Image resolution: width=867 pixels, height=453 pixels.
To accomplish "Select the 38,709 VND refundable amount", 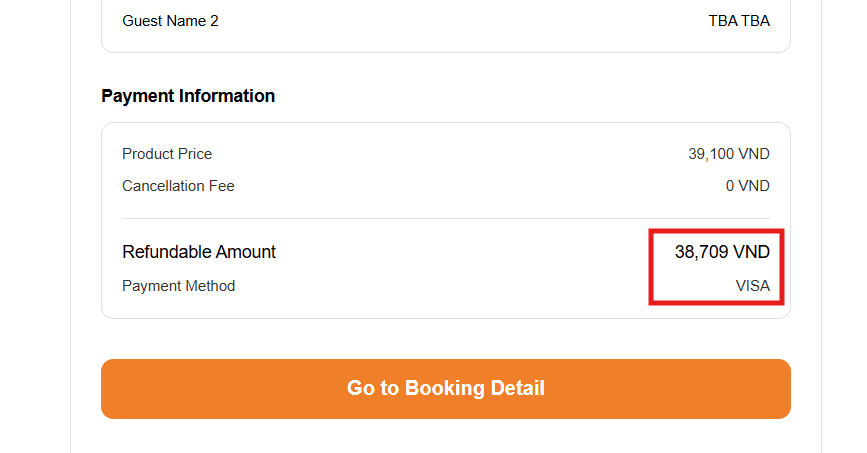I will point(722,252).
